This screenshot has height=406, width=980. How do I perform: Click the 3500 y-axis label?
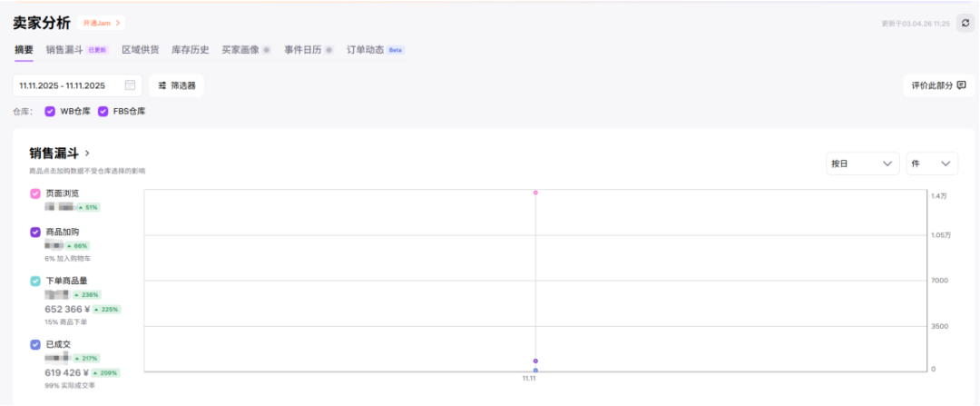coord(939,326)
